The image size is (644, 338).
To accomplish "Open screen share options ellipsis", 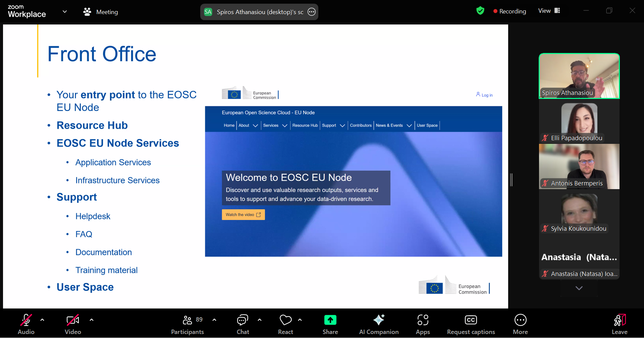I will coord(312,12).
